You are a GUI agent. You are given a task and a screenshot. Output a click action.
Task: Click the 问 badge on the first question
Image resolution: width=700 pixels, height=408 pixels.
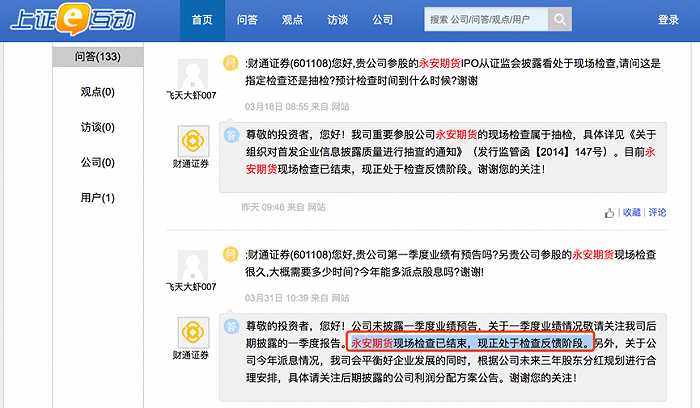click(x=230, y=63)
